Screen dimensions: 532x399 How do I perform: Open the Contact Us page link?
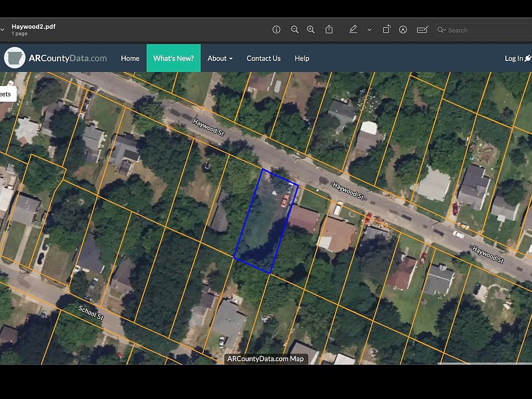pyautogui.click(x=263, y=58)
